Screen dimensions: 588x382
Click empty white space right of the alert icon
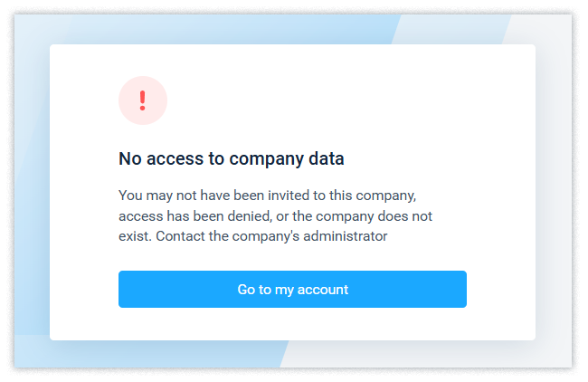tap(344, 100)
